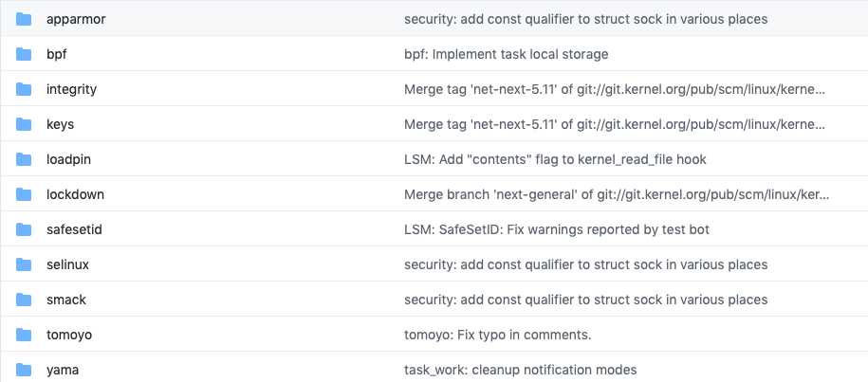Image resolution: width=868 pixels, height=382 pixels.
Task: Click the integrity folder icon
Action: 24,89
